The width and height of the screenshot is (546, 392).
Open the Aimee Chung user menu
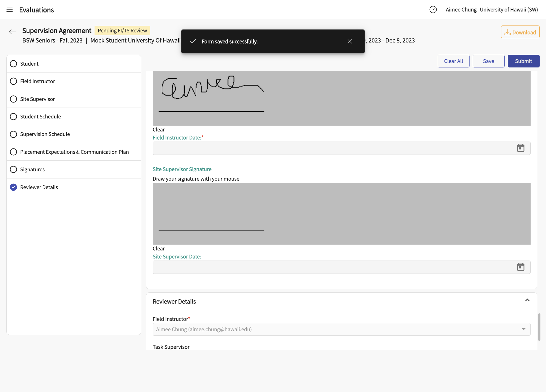click(x=461, y=10)
